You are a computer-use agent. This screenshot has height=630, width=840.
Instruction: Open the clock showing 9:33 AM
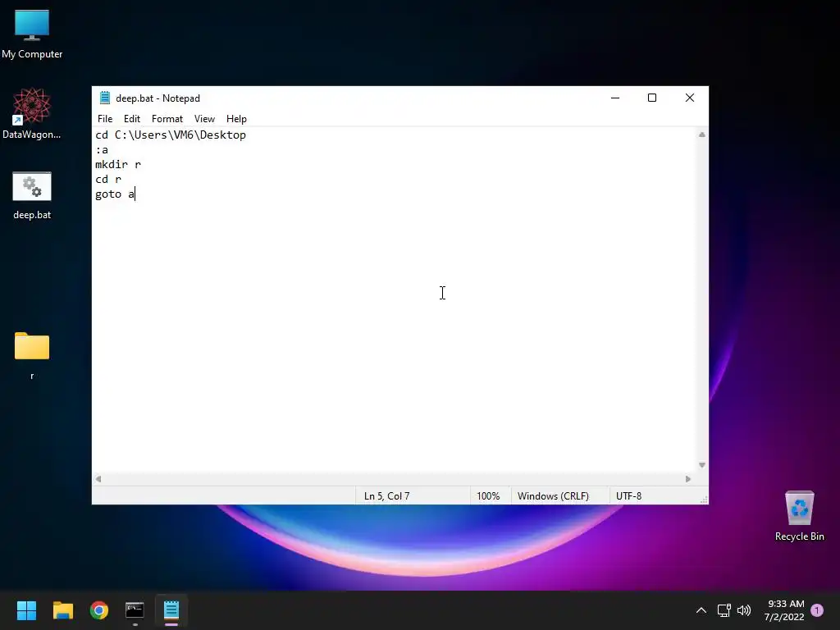[x=784, y=610]
